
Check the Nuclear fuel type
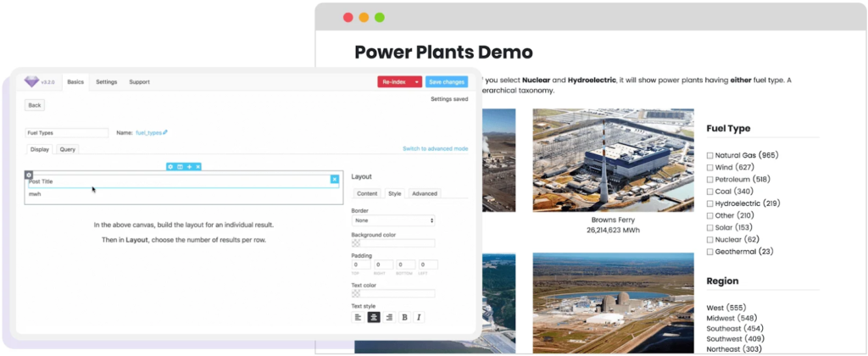709,240
